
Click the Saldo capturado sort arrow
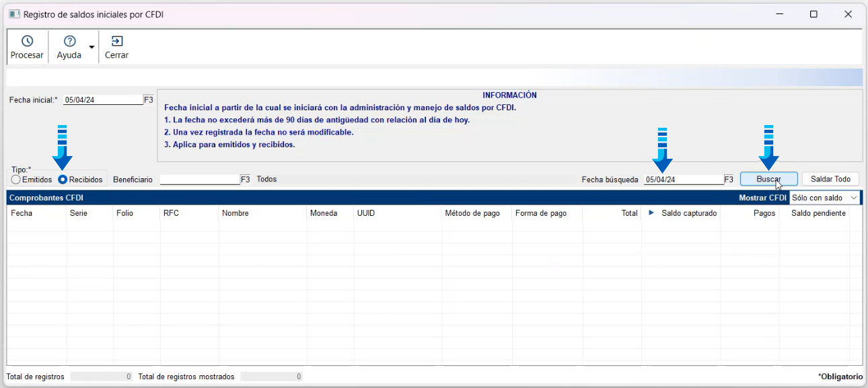651,213
